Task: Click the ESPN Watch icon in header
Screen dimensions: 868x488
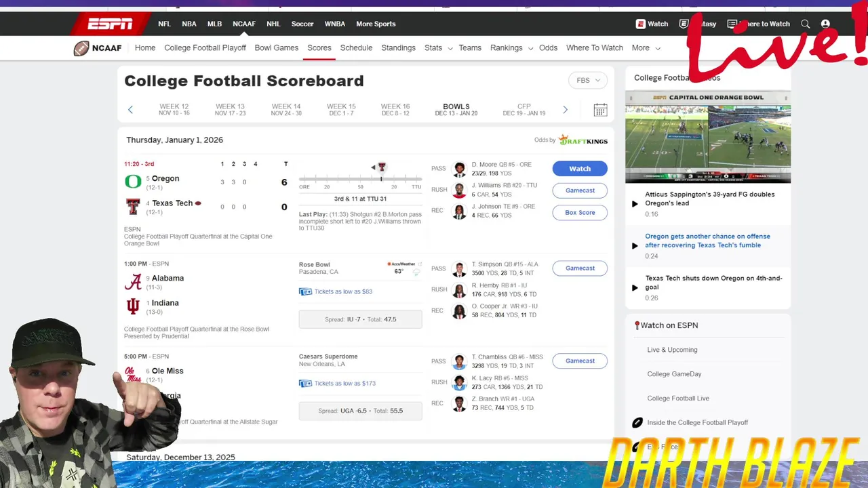Action: pos(640,24)
